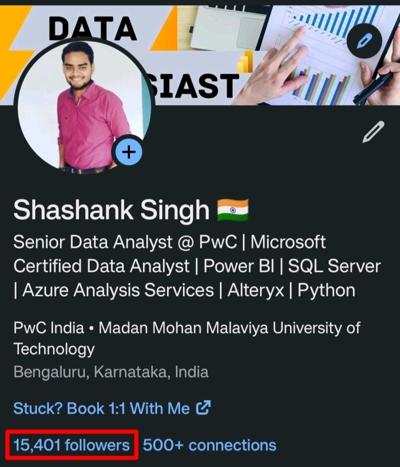Click Alteryx in the headline text
Image resolution: width=400 pixels, height=467 pixels.
tap(255, 290)
